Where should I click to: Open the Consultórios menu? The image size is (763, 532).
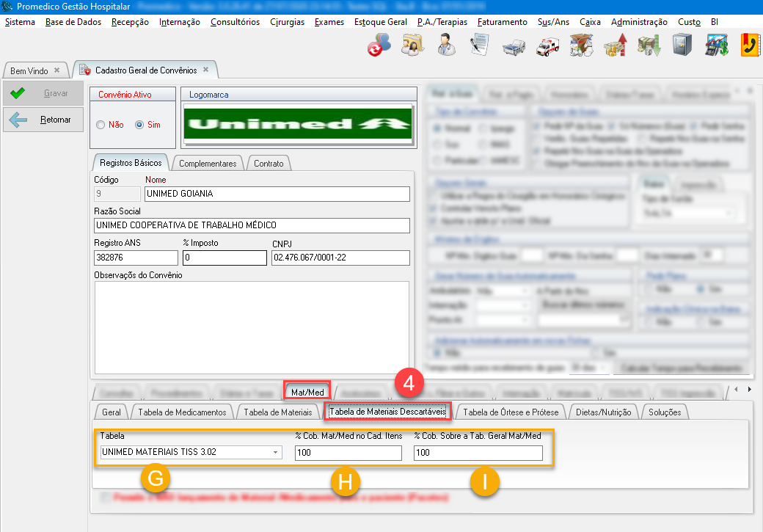coord(235,22)
